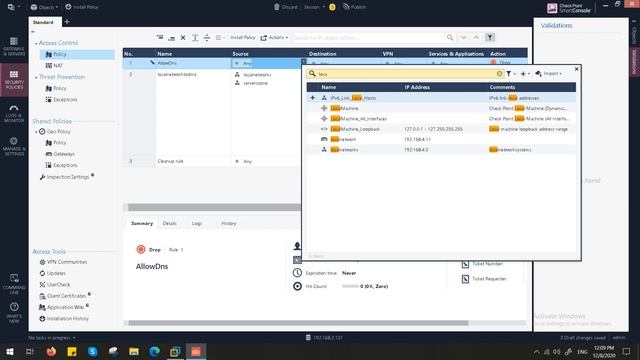Open Logs & Monitor view
Image resolution: width=640 pixels, height=360 pixels.
coord(14,113)
